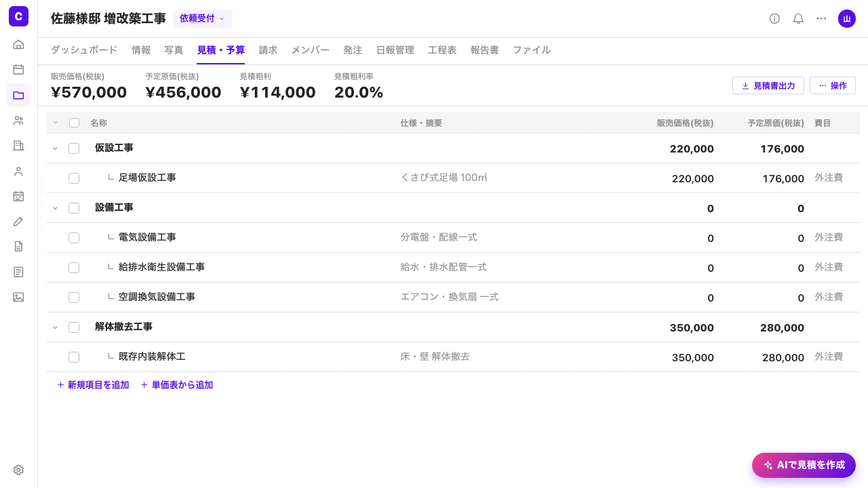Image resolution: width=868 pixels, height=488 pixels.
Task: Click the 既存内装解体工 280,000 cost cell
Action: (783, 358)
